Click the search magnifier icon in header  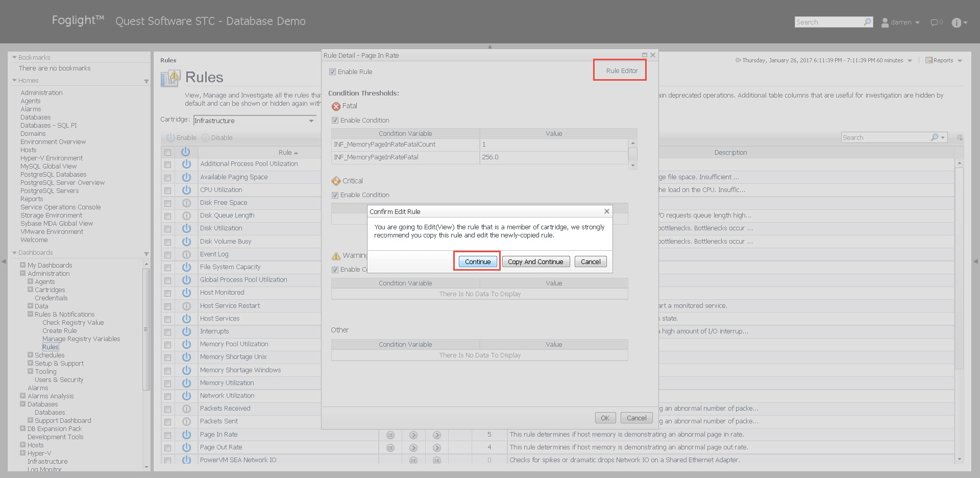[x=867, y=22]
